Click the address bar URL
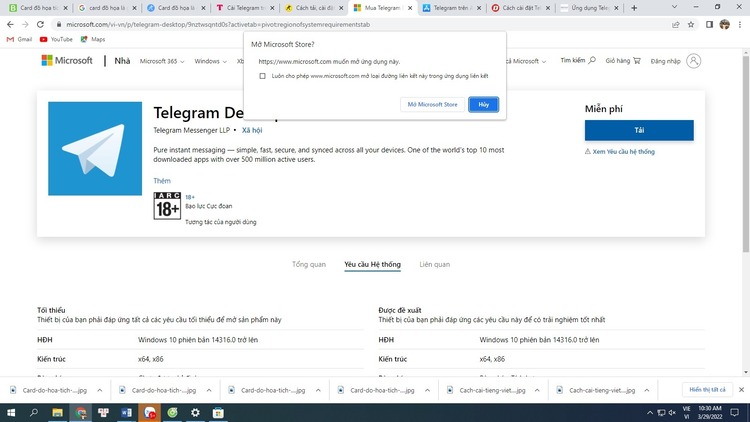Screen dimensions: 750x422 click(218, 24)
